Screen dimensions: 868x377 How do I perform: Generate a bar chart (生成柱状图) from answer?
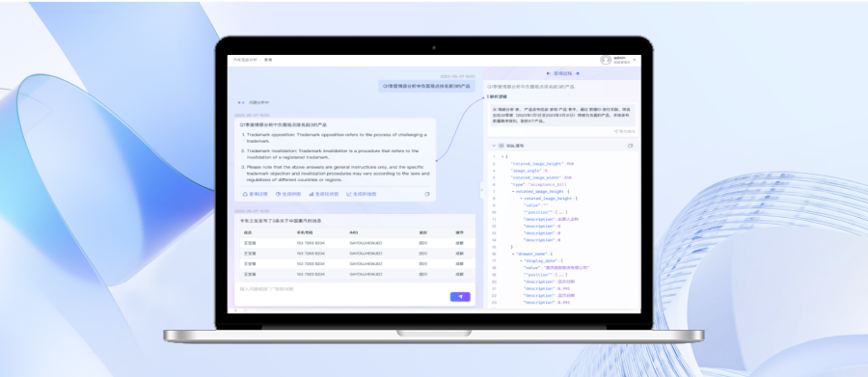[324, 195]
